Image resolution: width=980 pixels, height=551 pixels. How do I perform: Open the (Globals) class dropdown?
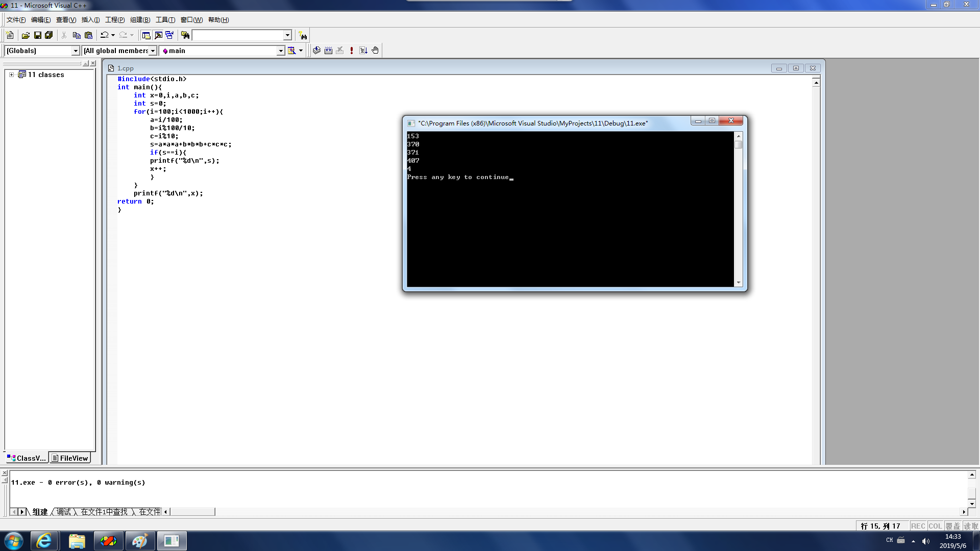coord(76,51)
